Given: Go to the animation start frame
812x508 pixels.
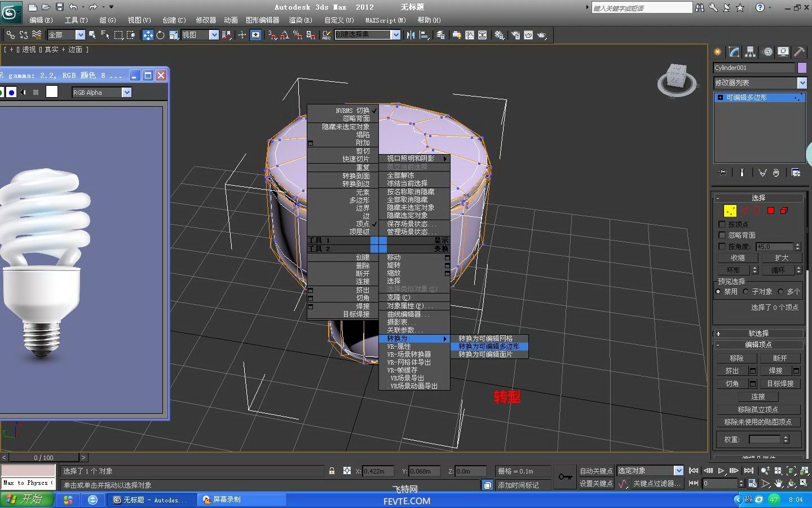Looking at the screenshot, I should (694, 471).
